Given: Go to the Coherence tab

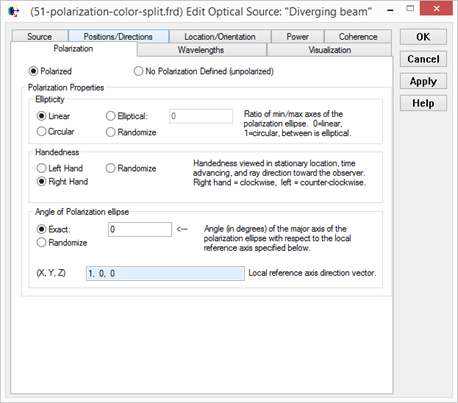Looking at the screenshot, I should tap(358, 36).
